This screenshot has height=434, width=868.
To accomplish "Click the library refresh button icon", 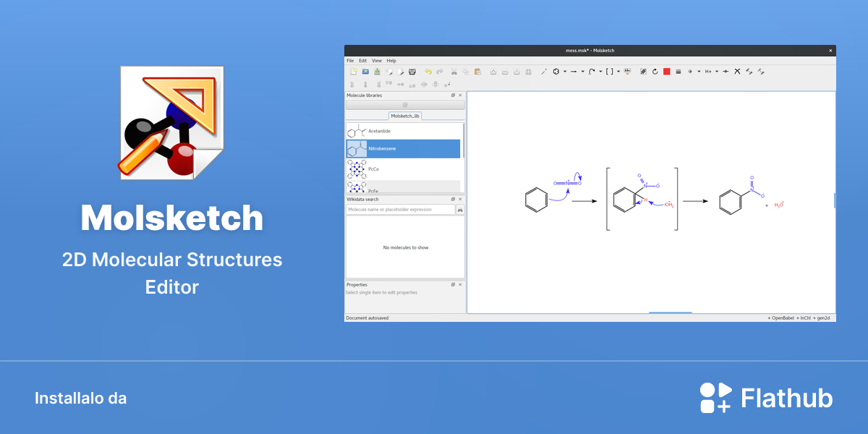I will [x=405, y=105].
